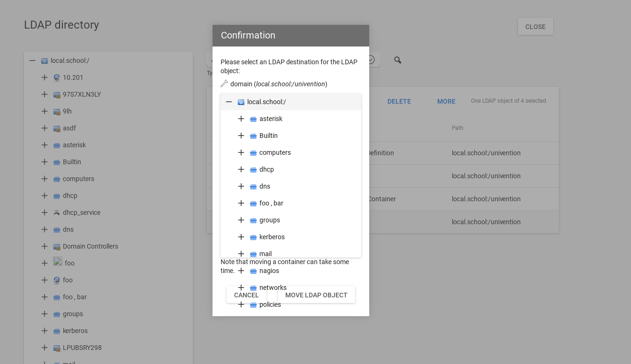Image resolution: width=631 pixels, height=364 pixels.
Task: Click the Delete action
Action: 399,101
